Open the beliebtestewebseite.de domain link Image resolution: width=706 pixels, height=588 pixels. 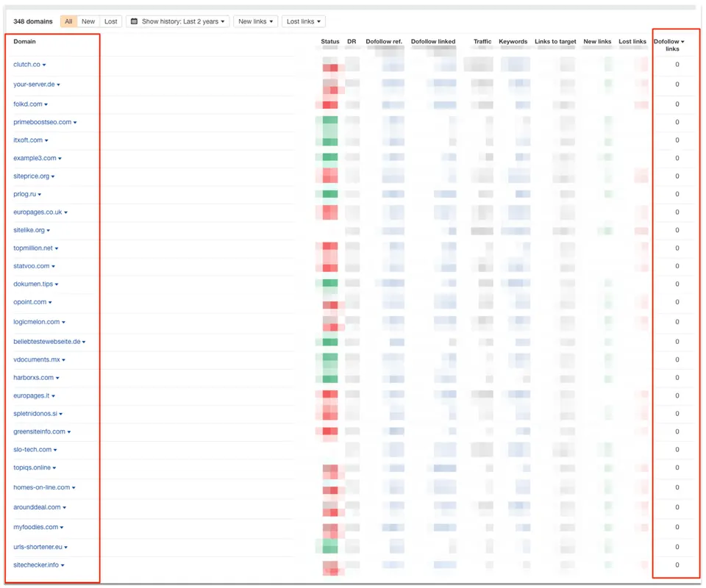tap(47, 342)
